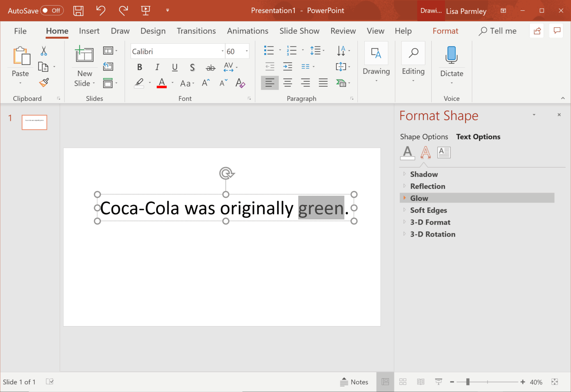Apply the red font color
This screenshot has height=392, width=571.
tap(162, 83)
